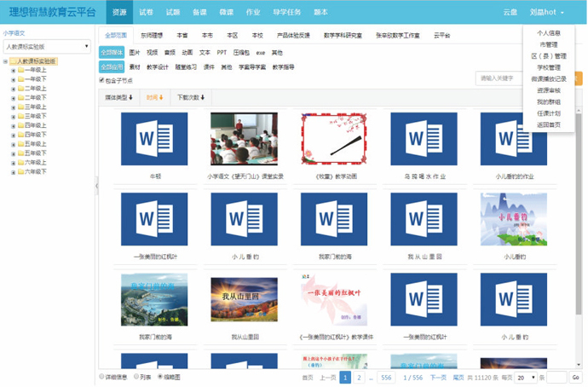Viewport: 588px width, 387px height.
Task: Open the 刘晶hot user dropdown
Action: (x=546, y=12)
